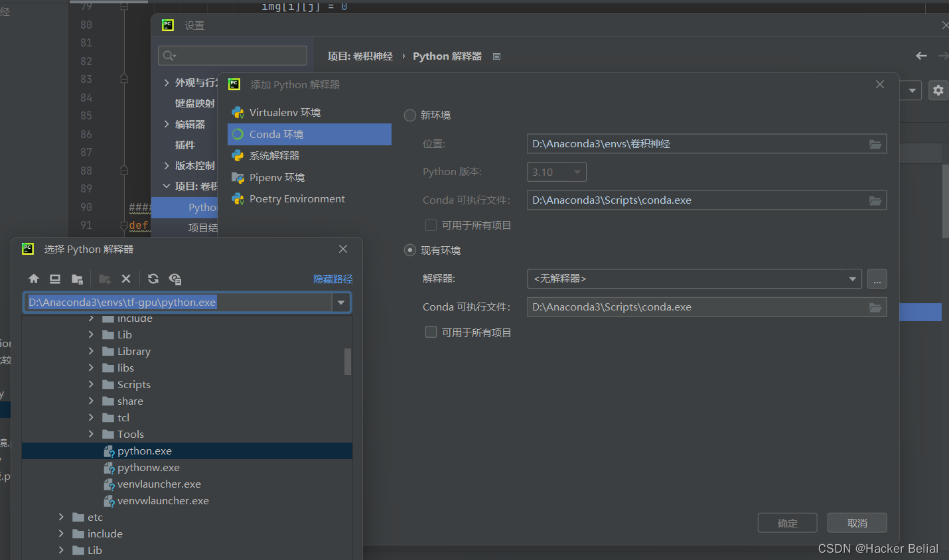Select the 现有环境 radio button
Viewport: 949px width, 560px height.
click(410, 250)
